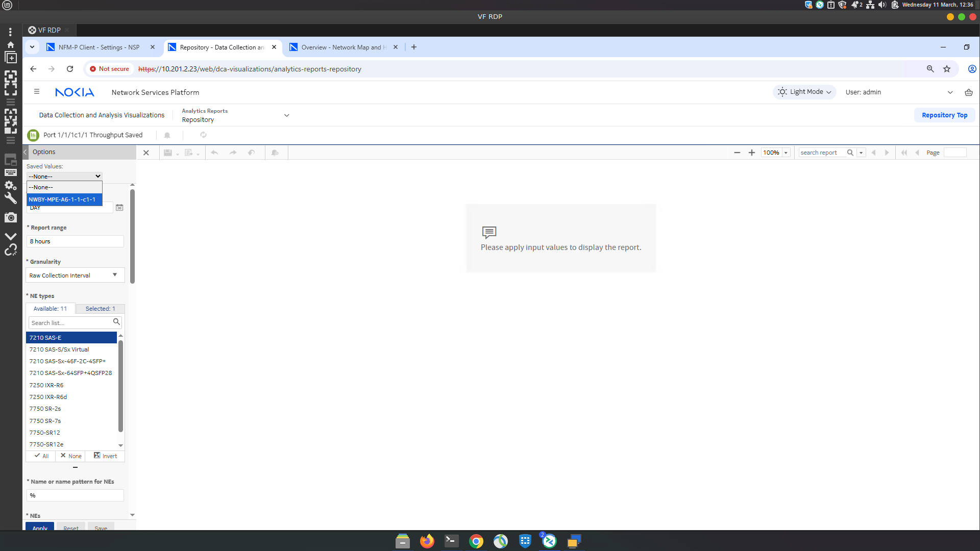980x551 pixels.
Task: Click the zoom out minus icon
Action: click(x=737, y=153)
